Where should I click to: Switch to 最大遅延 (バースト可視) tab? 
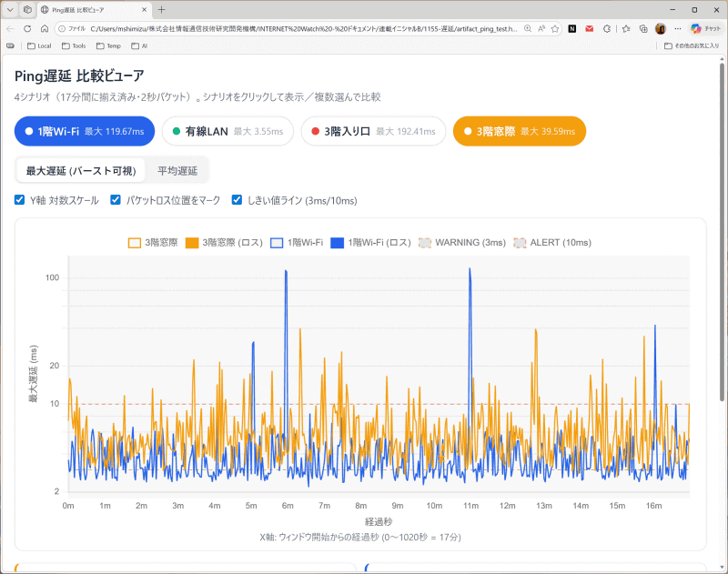coord(81,171)
